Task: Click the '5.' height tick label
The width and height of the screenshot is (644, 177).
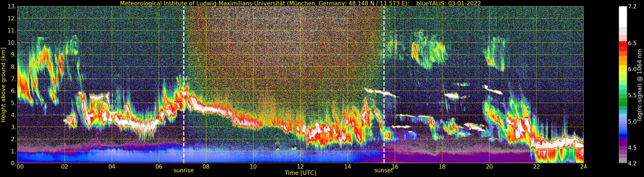Action: [14, 103]
